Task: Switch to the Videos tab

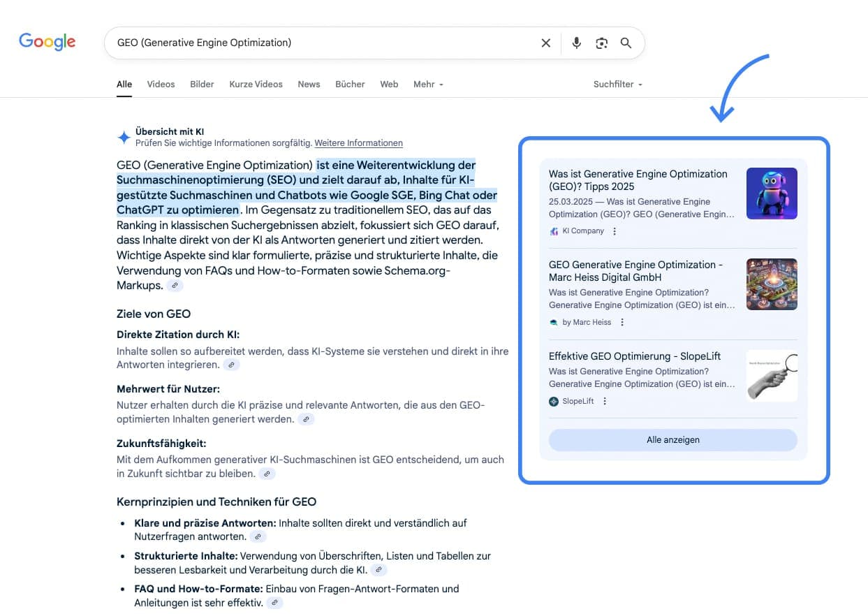Action: (161, 84)
